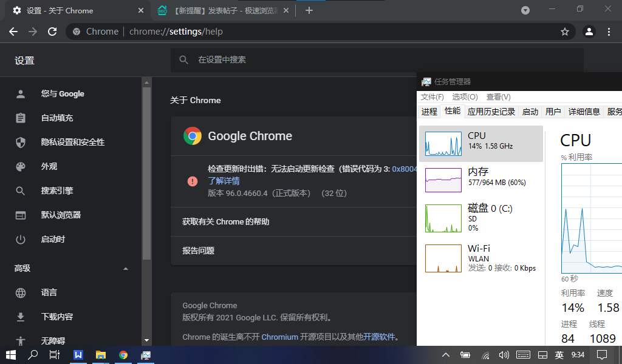Open the 语言 settings section
The width and height of the screenshot is (622, 364).
point(49,292)
